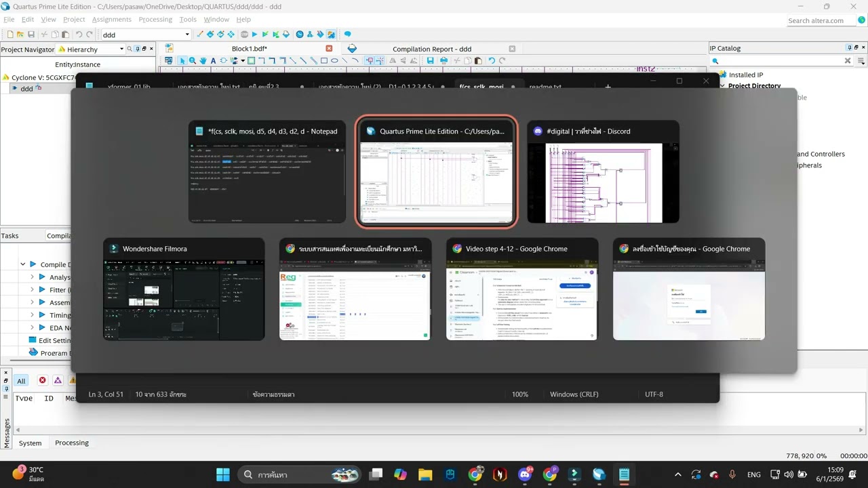Expand the EDA Netlist task node
Viewport: 868px width, 488px height.
[32, 327]
